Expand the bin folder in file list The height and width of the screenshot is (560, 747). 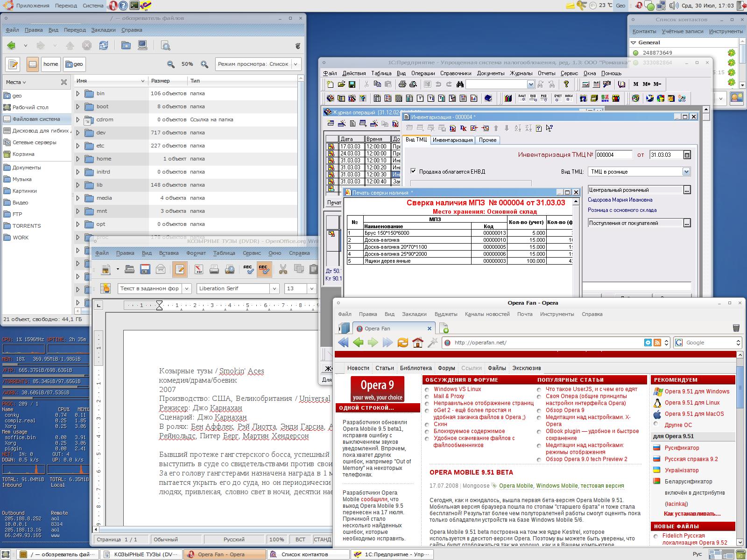click(78, 93)
